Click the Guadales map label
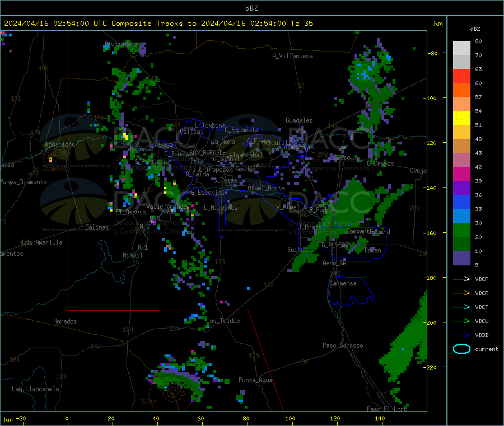 pyautogui.click(x=299, y=120)
